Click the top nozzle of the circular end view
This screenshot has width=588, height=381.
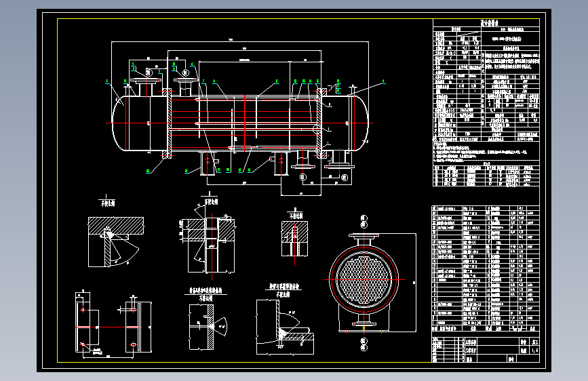click(364, 239)
